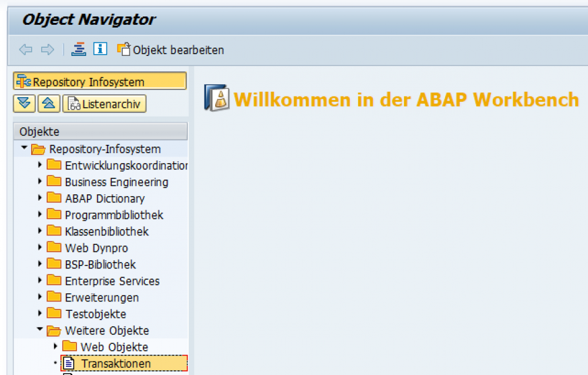Image resolution: width=588 pixels, height=375 pixels.
Task: Click the back navigation arrow
Action: click(26, 49)
